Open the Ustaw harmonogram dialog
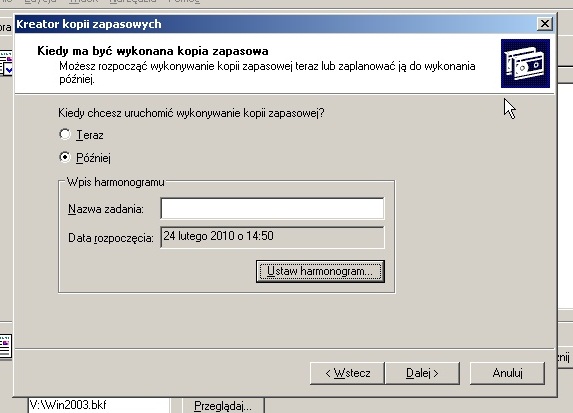The image size is (573, 413). click(320, 272)
